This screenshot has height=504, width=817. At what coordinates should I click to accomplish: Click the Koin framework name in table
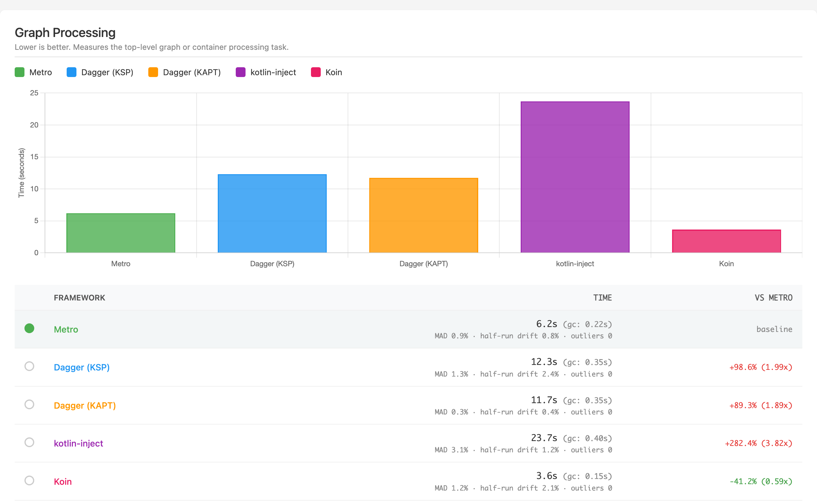[63, 481]
